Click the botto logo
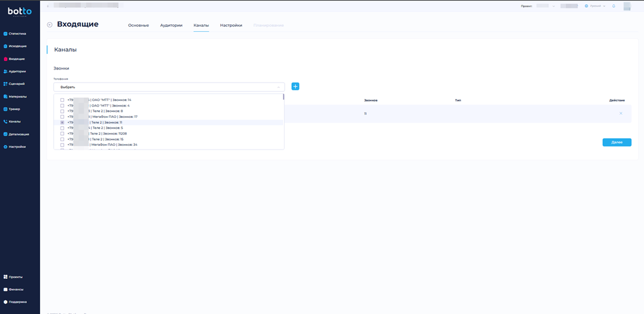This screenshot has width=644, height=314. point(20,12)
